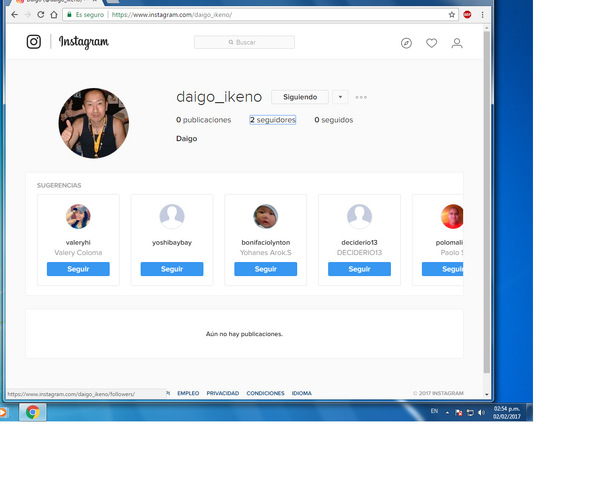Viewport: 600px width, 480px height.
Task: Follow valeryhi with Seguir button
Action: click(x=78, y=269)
